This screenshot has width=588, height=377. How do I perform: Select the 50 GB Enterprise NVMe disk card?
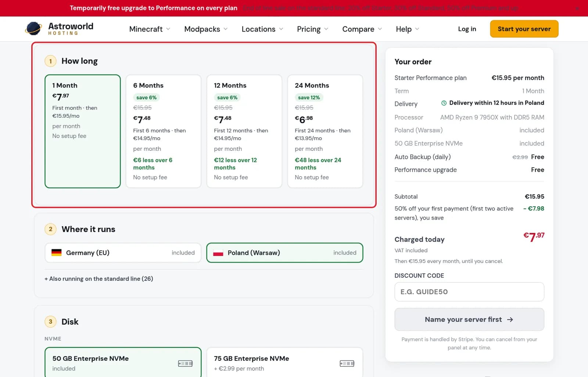[123, 363]
